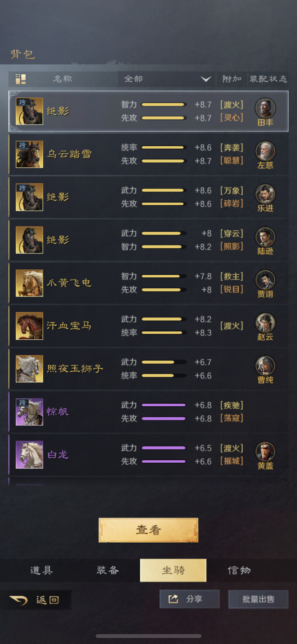Select the 爪黄飞电 horse icon
This screenshot has height=644, width=297.
29,283
